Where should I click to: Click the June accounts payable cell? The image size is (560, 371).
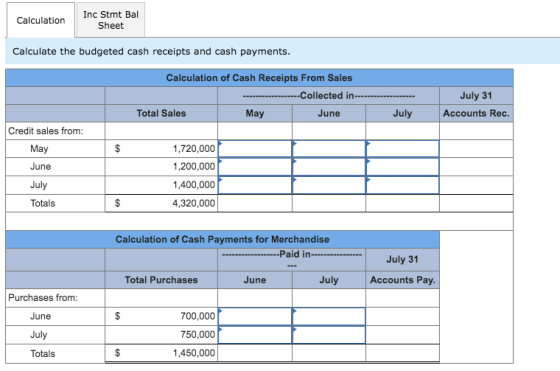[402, 316]
